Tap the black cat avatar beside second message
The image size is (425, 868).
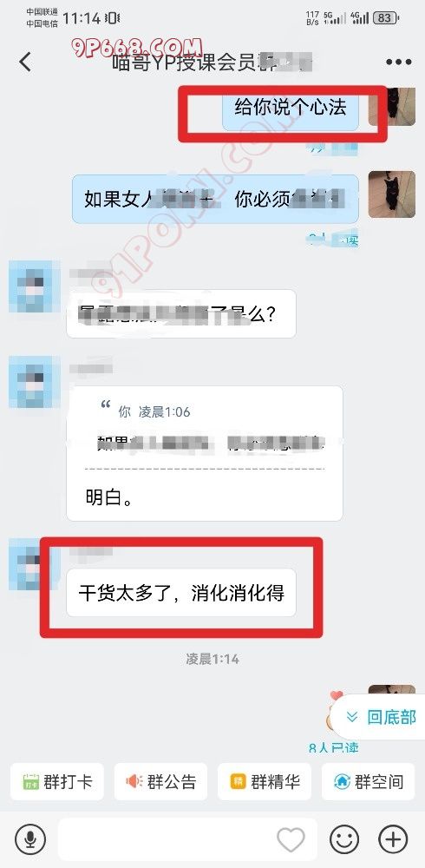tap(392, 194)
